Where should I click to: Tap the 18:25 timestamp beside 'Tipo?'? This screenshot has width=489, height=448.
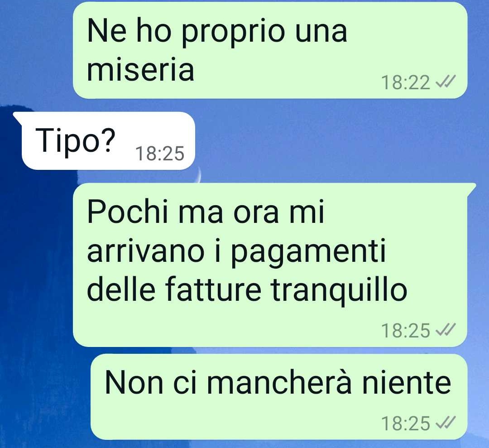pos(160,154)
